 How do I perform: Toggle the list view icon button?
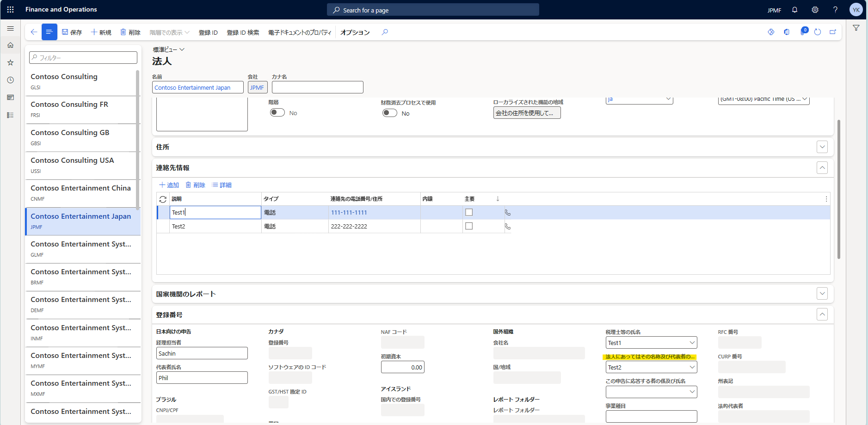click(49, 32)
